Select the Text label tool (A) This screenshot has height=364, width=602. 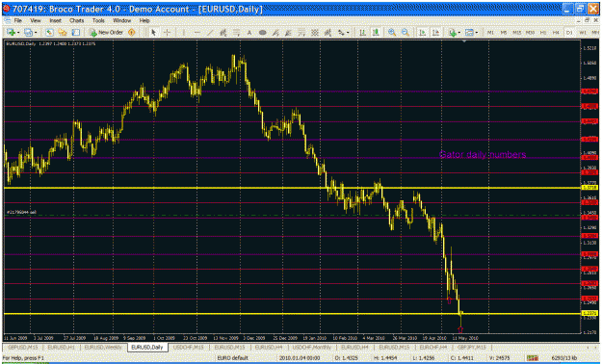249,33
